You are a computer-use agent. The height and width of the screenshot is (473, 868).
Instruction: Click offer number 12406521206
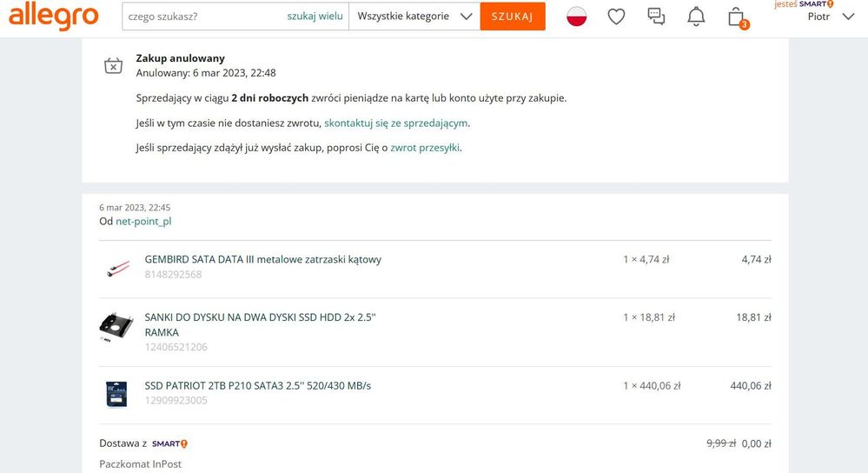[x=176, y=347]
